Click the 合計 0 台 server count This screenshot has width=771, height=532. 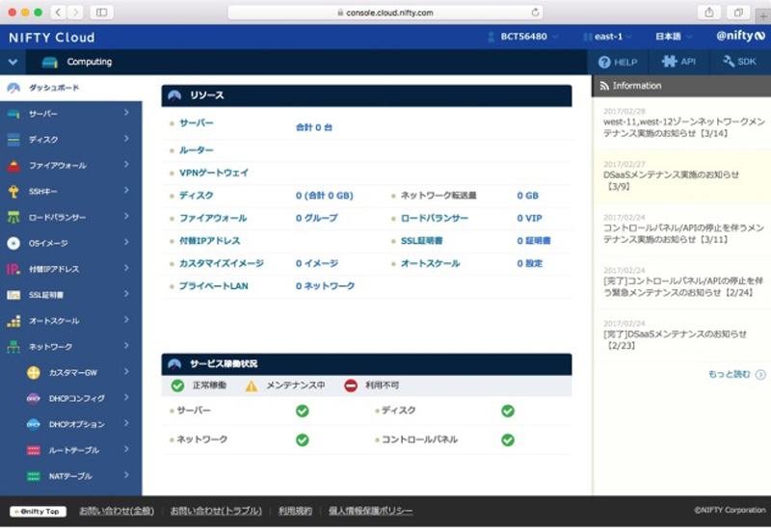coord(314,127)
